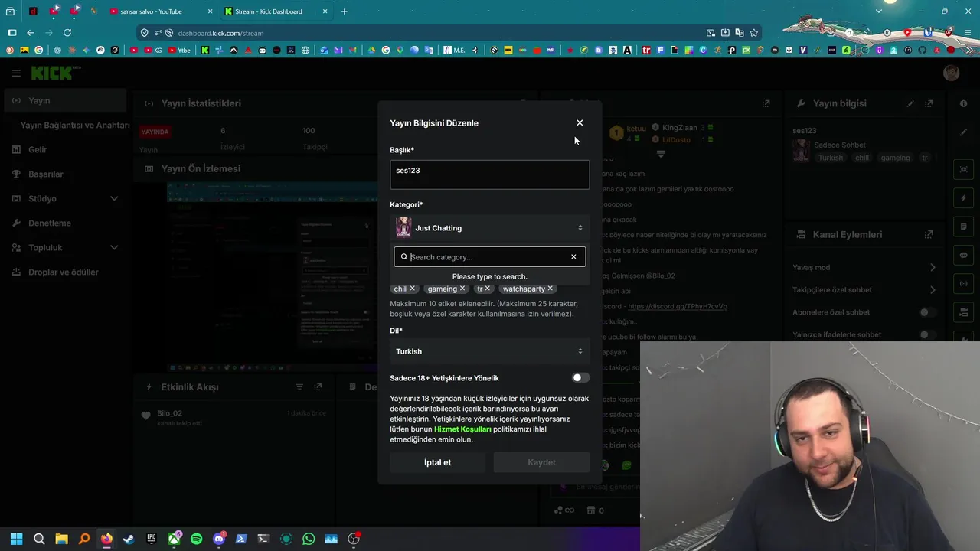Screen dimensions: 980x551
Task: Click the İptal et button
Action: [x=437, y=462]
